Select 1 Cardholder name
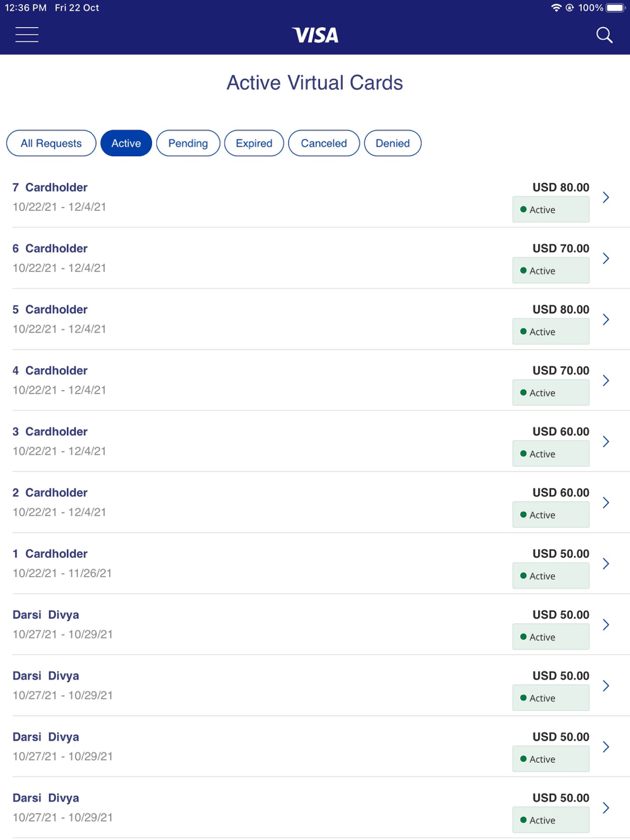The height and width of the screenshot is (840, 630). pos(50,553)
